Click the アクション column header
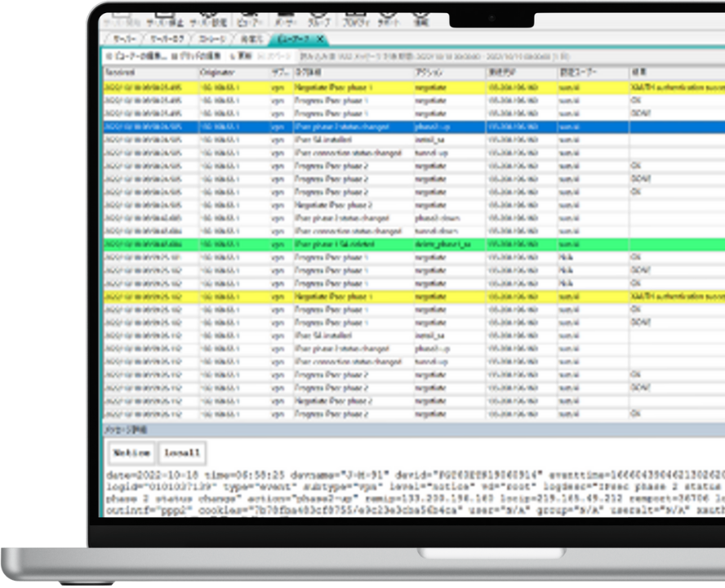 tap(449, 73)
